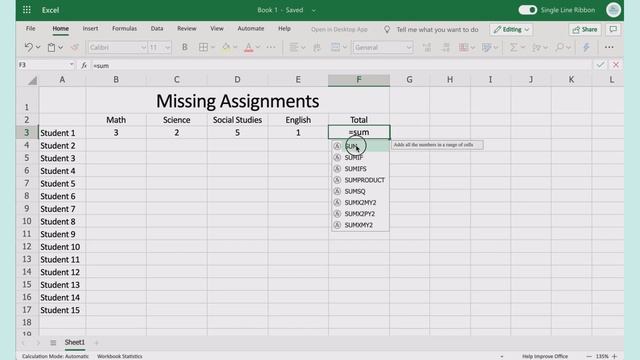Open the Name Box dropdown arrow
The width and height of the screenshot is (640, 360).
click(71, 64)
